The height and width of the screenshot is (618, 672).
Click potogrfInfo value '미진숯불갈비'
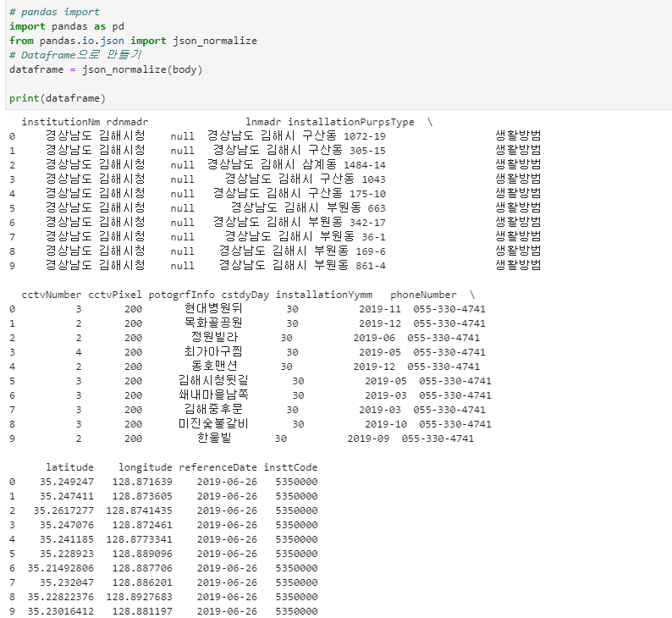point(213,424)
